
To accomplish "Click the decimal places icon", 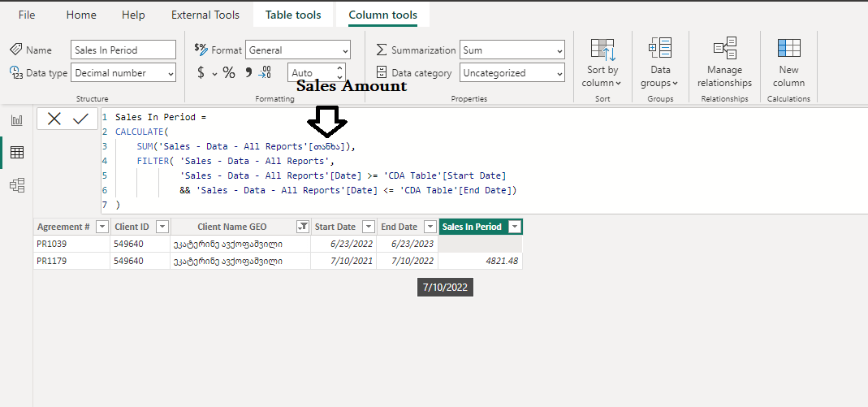I will (x=266, y=72).
